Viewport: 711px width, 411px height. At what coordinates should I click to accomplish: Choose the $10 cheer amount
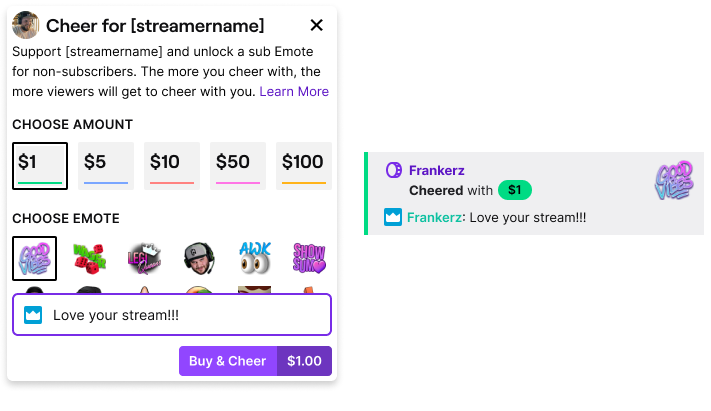pyautogui.click(x=171, y=165)
